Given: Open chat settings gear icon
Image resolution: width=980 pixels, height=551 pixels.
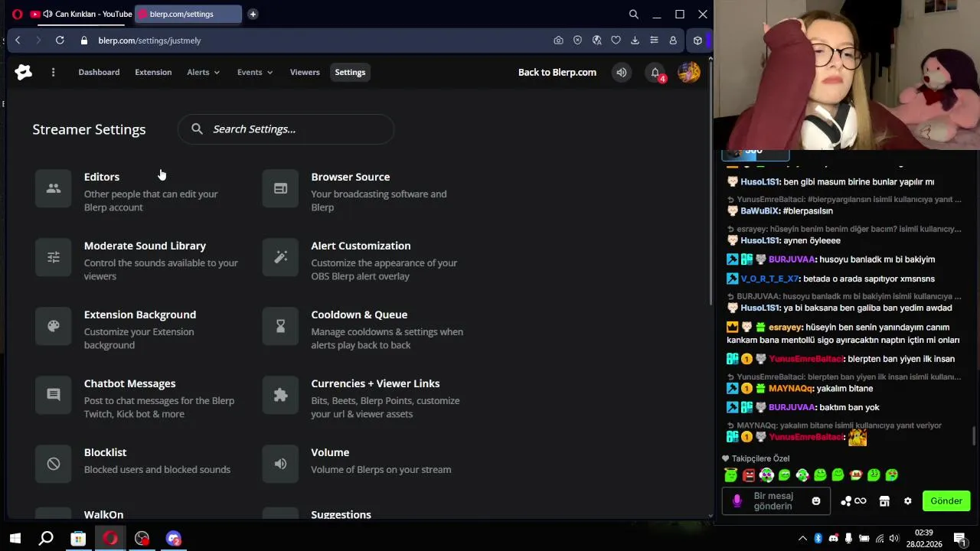Looking at the screenshot, I should pyautogui.click(x=908, y=501).
